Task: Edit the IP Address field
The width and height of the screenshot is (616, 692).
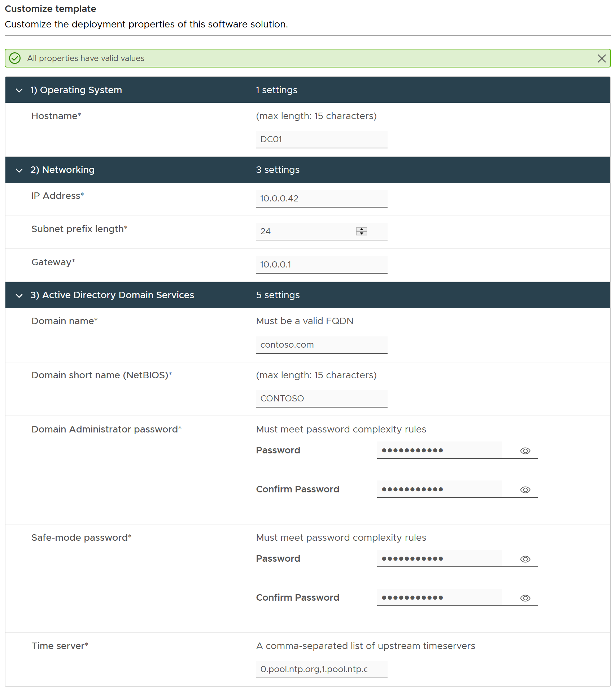Action: point(322,199)
